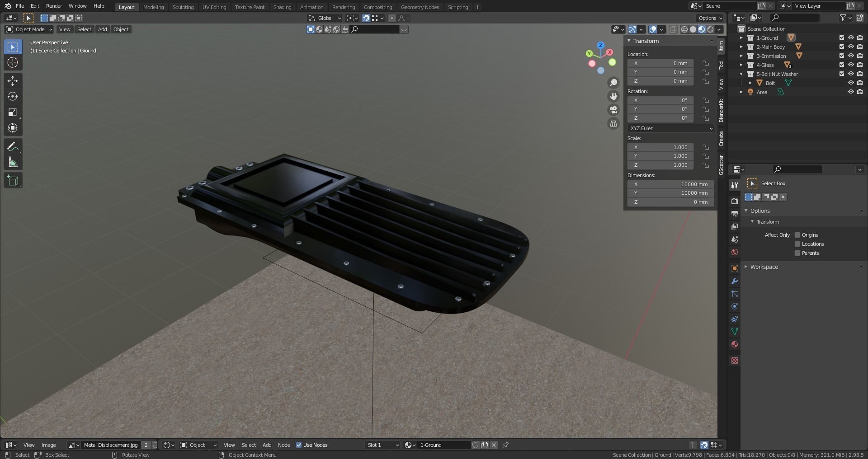Open the viewport Select menu
The image size is (868, 459).
tap(84, 29)
